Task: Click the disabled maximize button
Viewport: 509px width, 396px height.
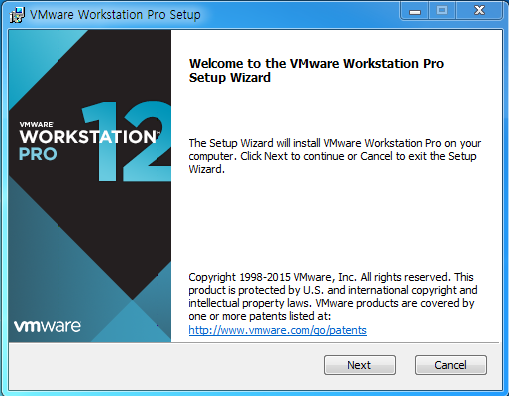Action: 442,11
